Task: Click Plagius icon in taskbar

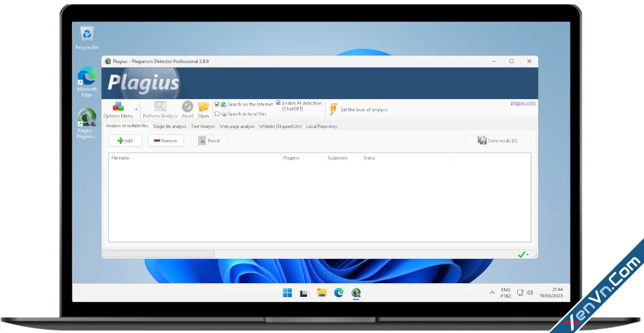Action: click(356, 293)
